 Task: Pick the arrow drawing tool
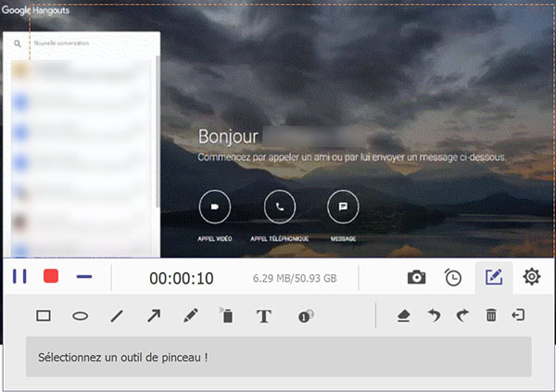[x=154, y=316]
